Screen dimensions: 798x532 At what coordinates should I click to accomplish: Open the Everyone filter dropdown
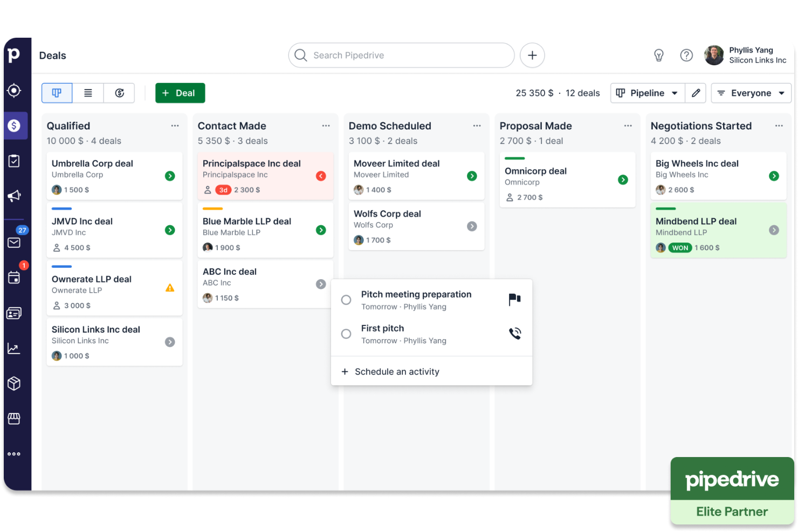pyautogui.click(x=751, y=93)
